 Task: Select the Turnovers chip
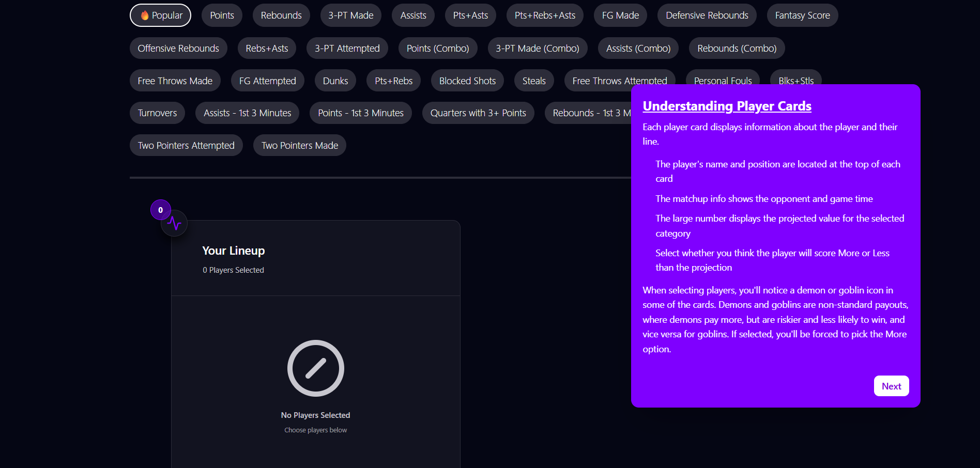(x=158, y=113)
